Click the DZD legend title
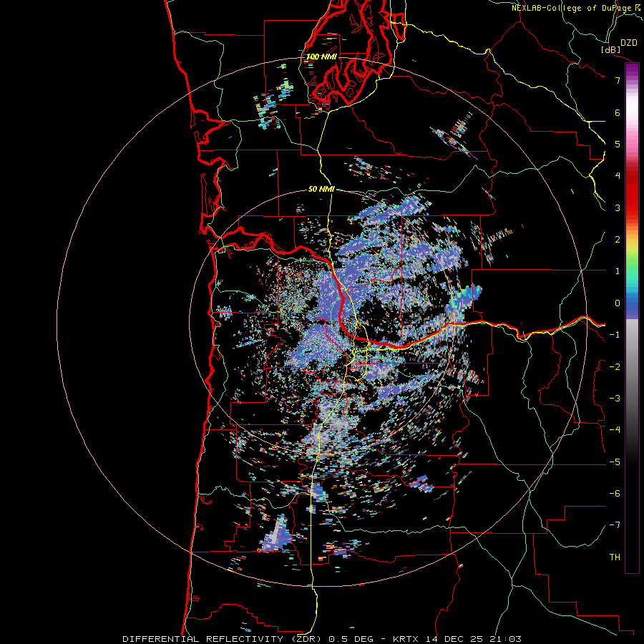Viewport: 644px width, 644px height. 629,43
